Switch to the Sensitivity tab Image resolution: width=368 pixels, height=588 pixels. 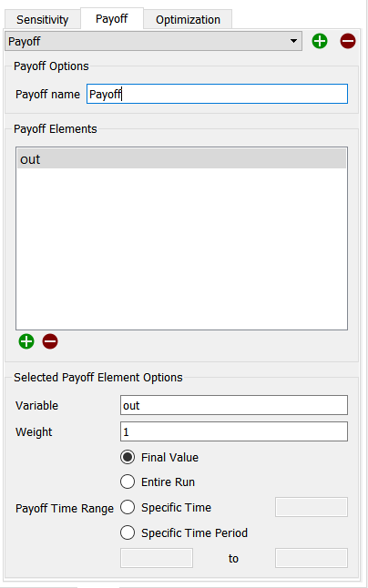[x=43, y=19]
